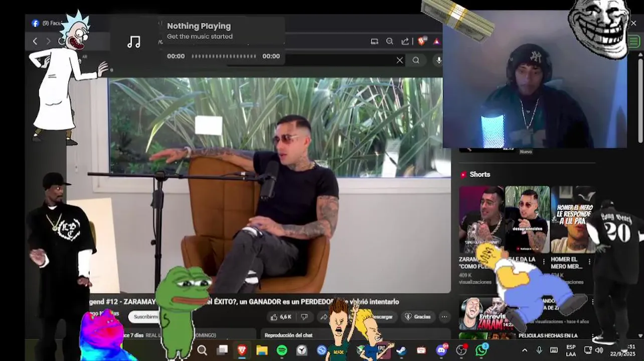Image resolution: width=644 pixels, height=361 pixels.
Task: Open volume control in system tray
Action: point(599,350)
